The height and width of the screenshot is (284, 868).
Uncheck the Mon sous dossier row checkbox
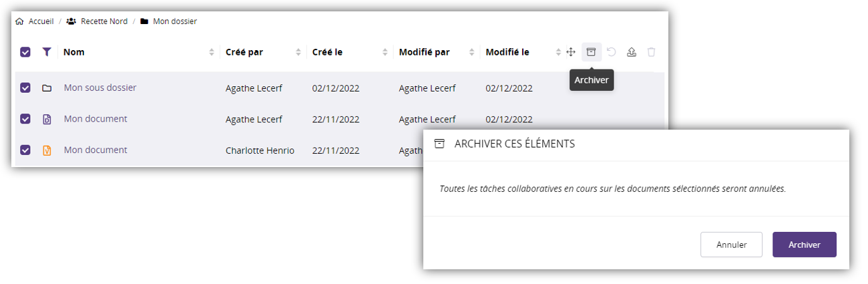(25, 88)
